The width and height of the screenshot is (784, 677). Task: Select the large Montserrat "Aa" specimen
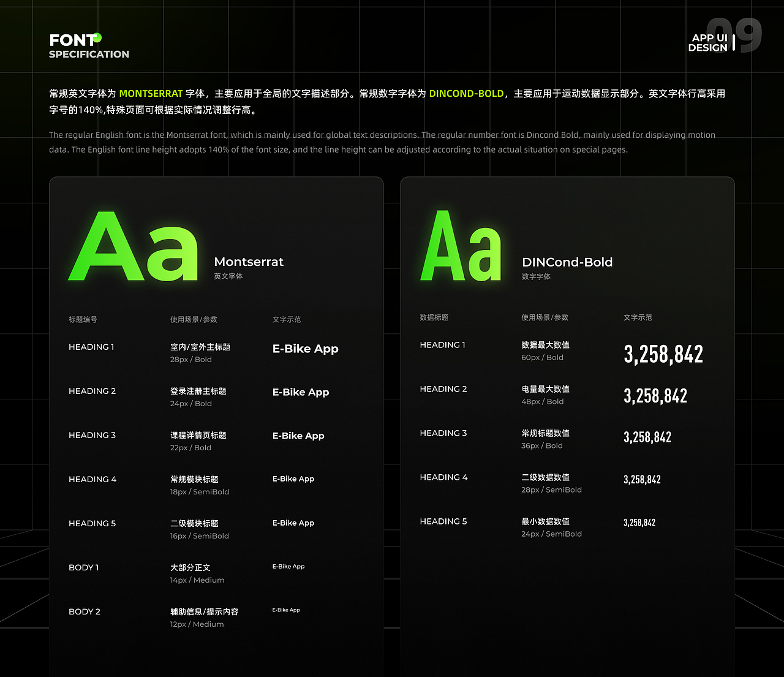(x=134, y=246)
